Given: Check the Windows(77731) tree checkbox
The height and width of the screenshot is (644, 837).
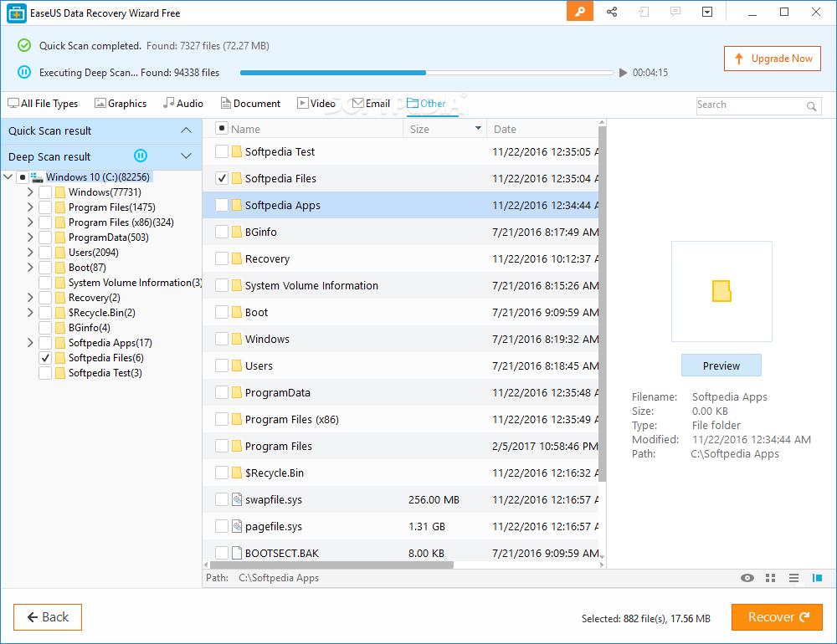Looking at the screenshot, I should pos(45,192).
